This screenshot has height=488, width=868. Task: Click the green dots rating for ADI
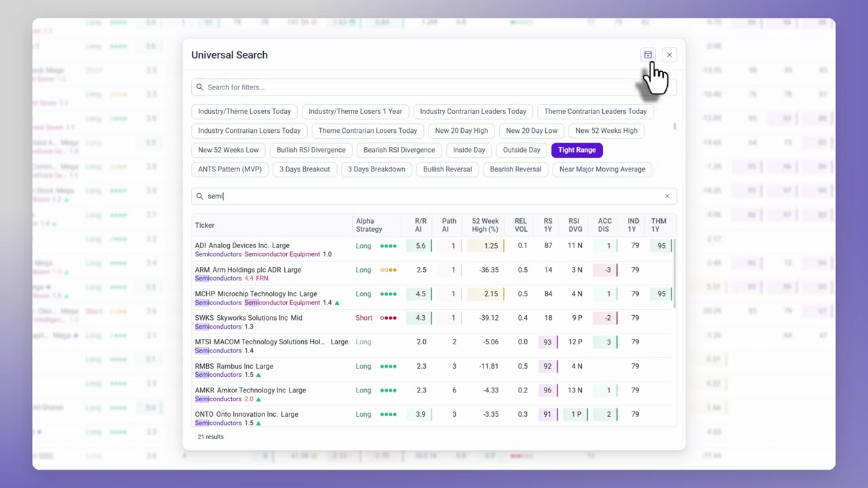click(389, 246)
